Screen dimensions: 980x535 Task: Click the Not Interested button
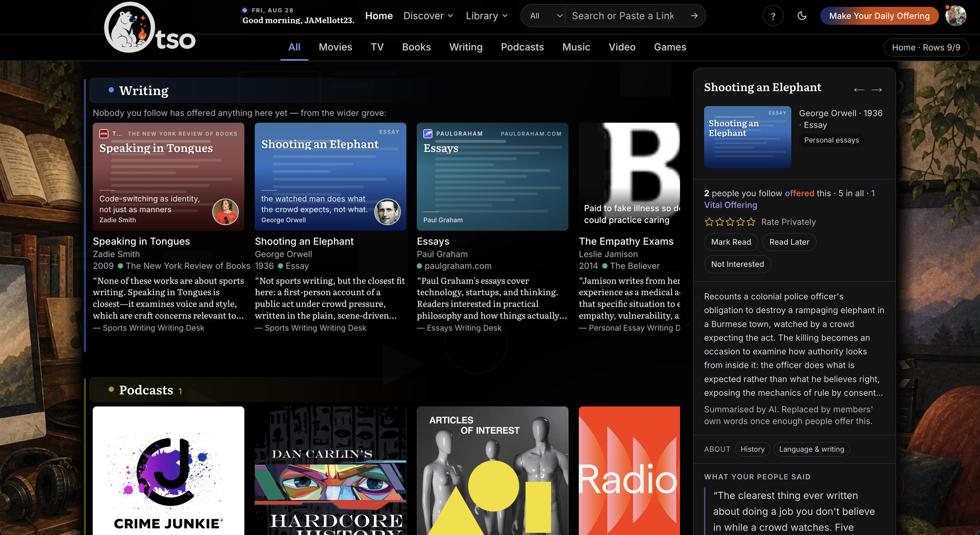737,264
